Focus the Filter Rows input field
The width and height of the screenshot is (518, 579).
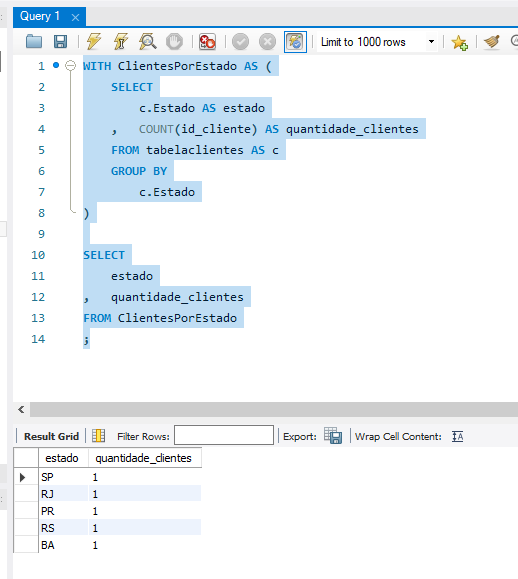[224, 435]
